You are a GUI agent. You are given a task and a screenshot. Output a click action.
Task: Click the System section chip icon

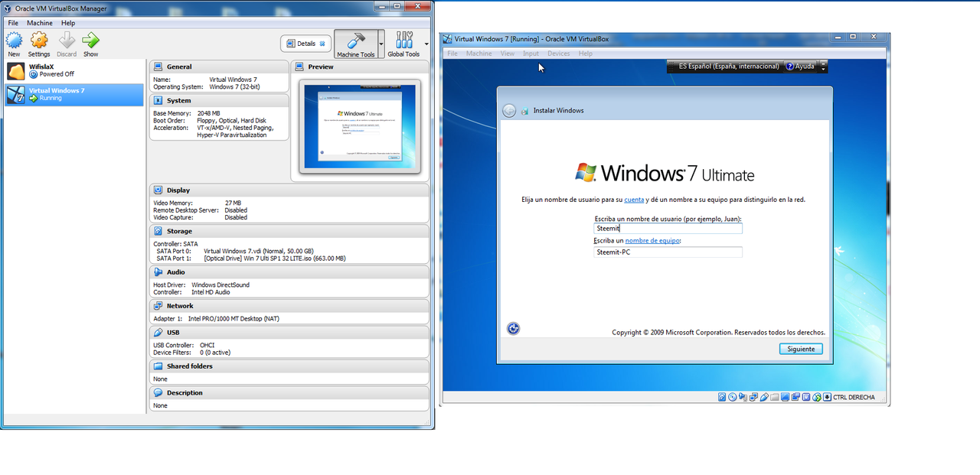click(158, 100)
